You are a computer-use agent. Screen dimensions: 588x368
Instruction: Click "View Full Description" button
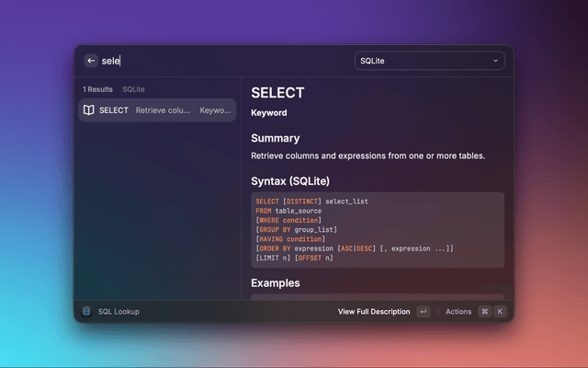click(x=374, y=312)
